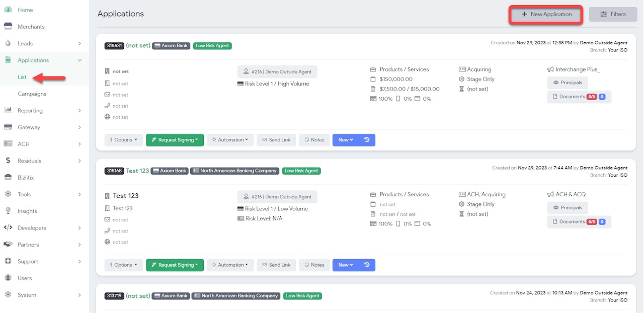Click the New Application button
Image resolution: width=644 pixels, height=313 pixels.
546,15
